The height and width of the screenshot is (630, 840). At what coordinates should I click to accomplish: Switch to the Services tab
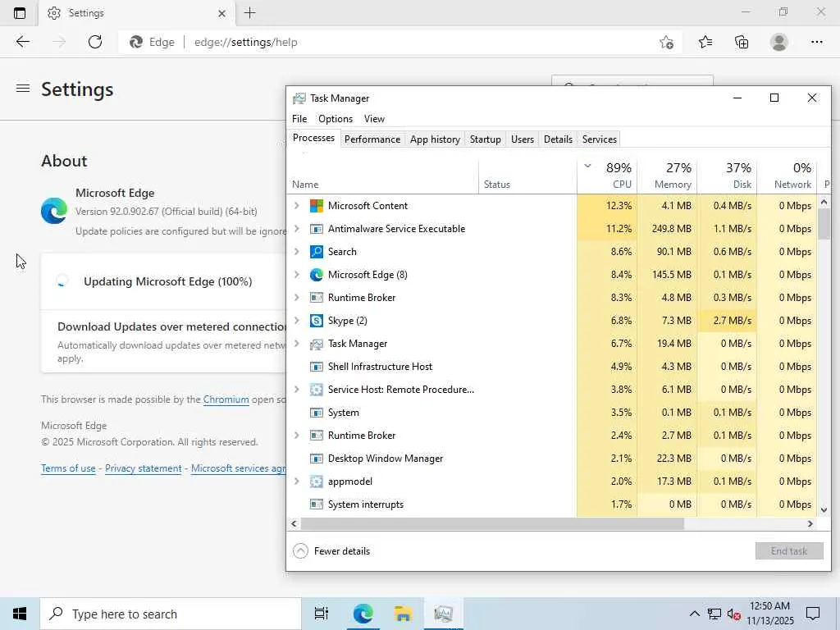point(600,139)
